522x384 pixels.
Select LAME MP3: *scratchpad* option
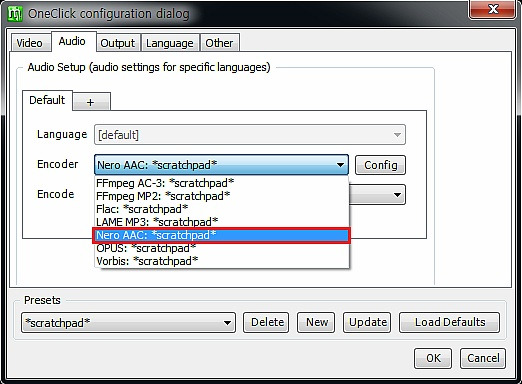pos(222,222)
